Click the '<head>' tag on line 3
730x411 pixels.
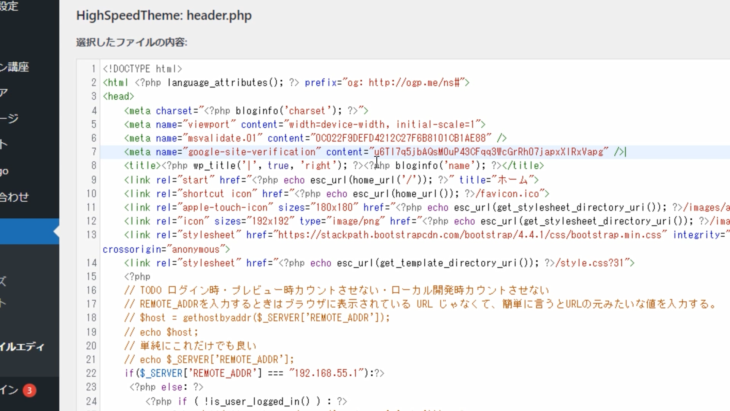(x=118, y=96)
